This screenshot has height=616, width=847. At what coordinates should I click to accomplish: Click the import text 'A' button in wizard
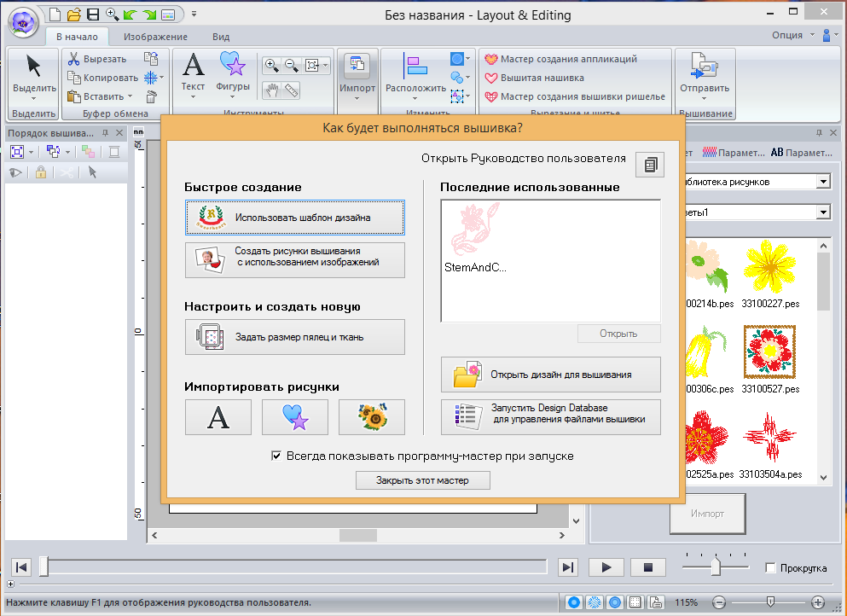click(x=218, y=417)
